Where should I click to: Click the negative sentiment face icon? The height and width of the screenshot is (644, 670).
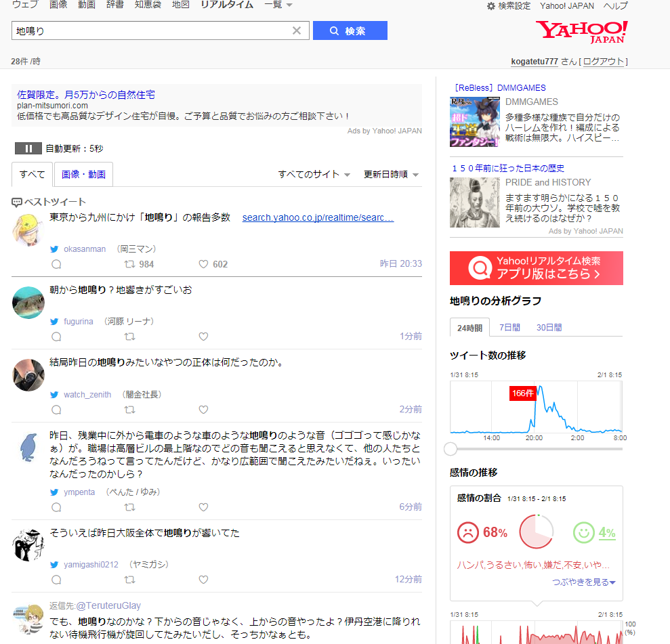468,532
